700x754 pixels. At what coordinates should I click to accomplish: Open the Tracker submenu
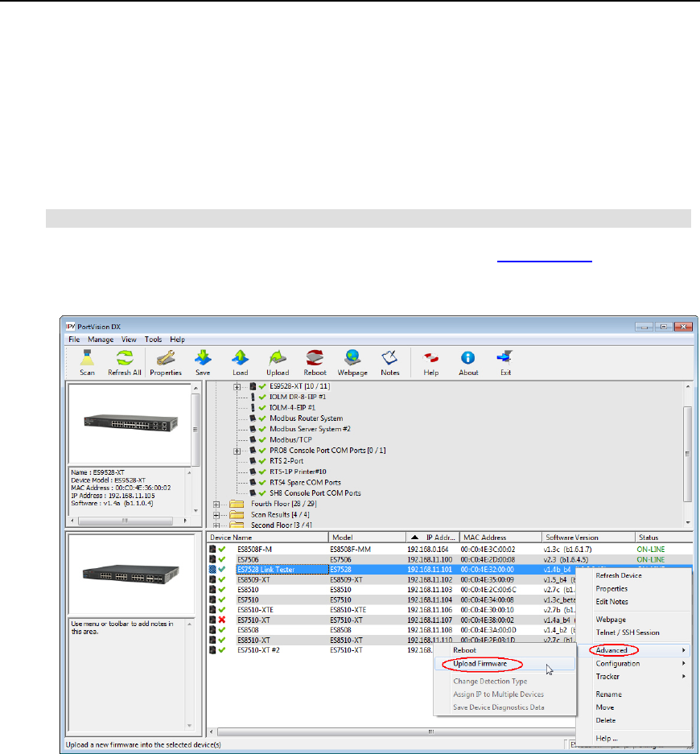click(634, 677)
